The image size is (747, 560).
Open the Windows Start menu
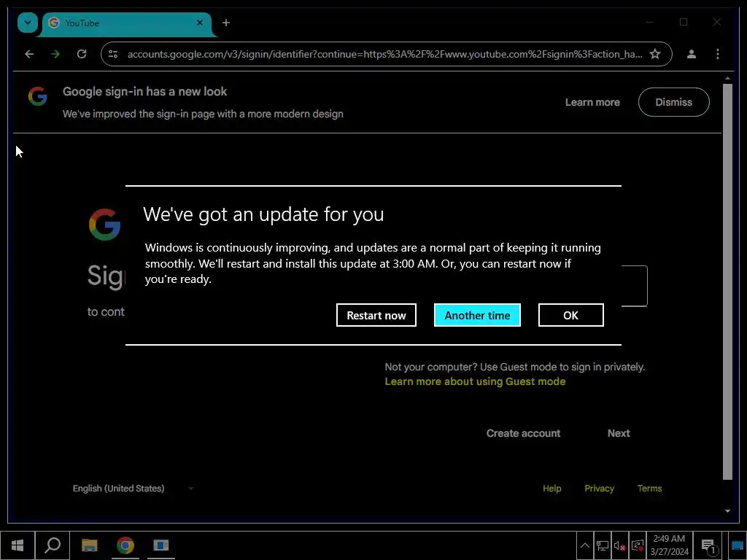coord(18,545)
